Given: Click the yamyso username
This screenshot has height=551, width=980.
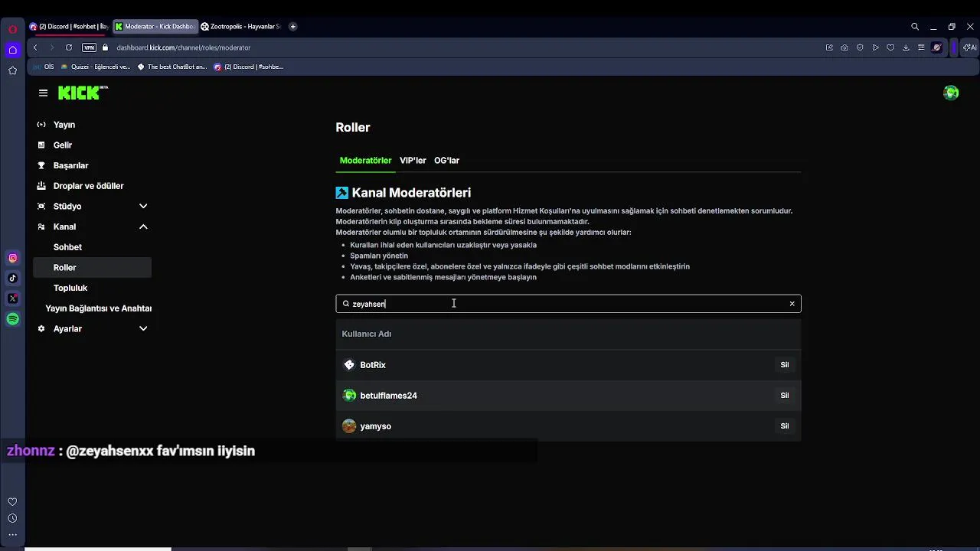Looking at the screenshot, I should pyautogui.click(x=375, y=426).
